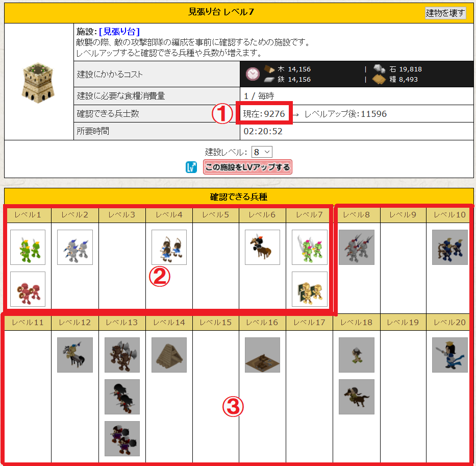Click the blue-robed general icon under Level 20
The image size is (476, 466).
click(449, 355)
